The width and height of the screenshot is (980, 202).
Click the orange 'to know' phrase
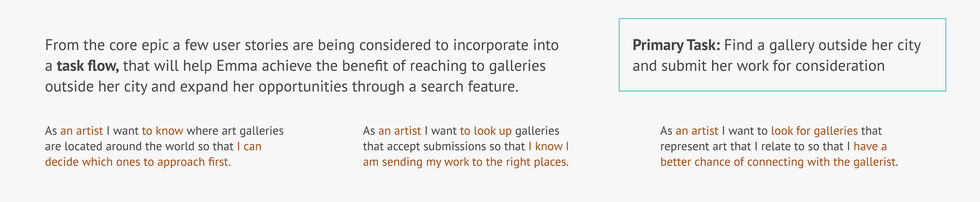[x=162, y=131]
